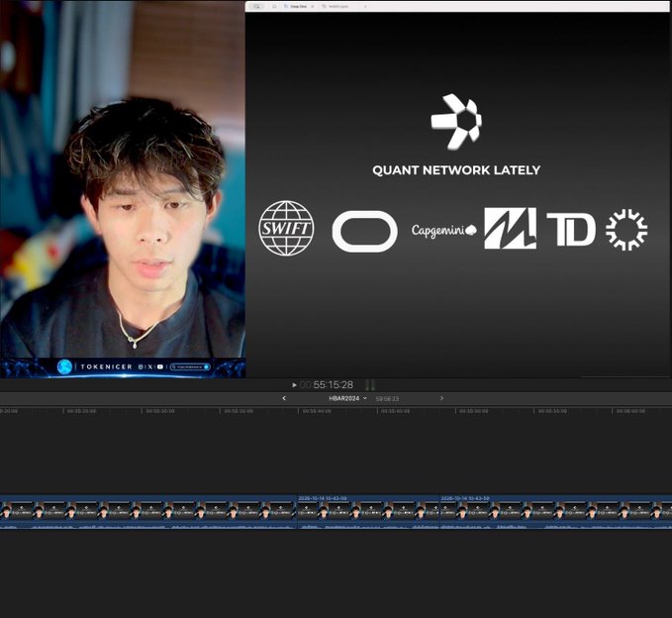Open a new browser tab with plus icon
The width and height of the screenshot is (672, 618).
(365, 6)
